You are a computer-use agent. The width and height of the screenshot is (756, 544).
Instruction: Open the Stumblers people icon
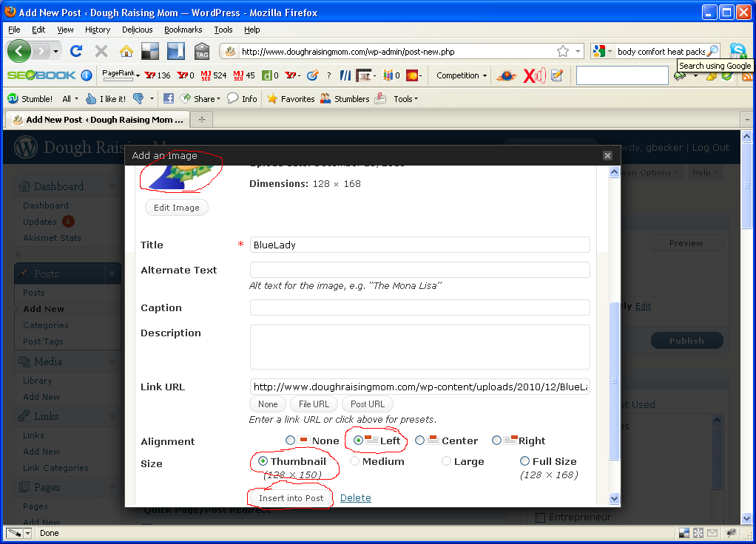pos(345,99)
